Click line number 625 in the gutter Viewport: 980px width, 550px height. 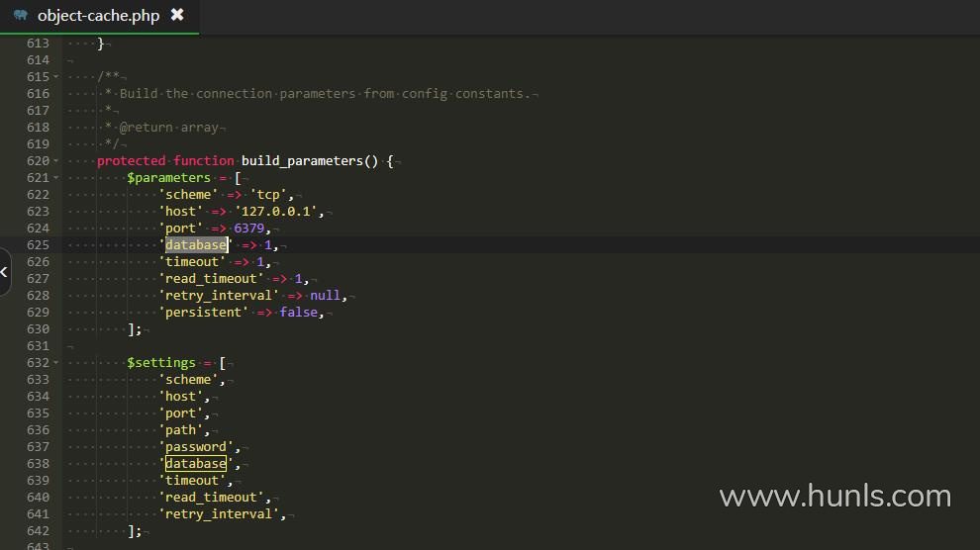(38, 244)
